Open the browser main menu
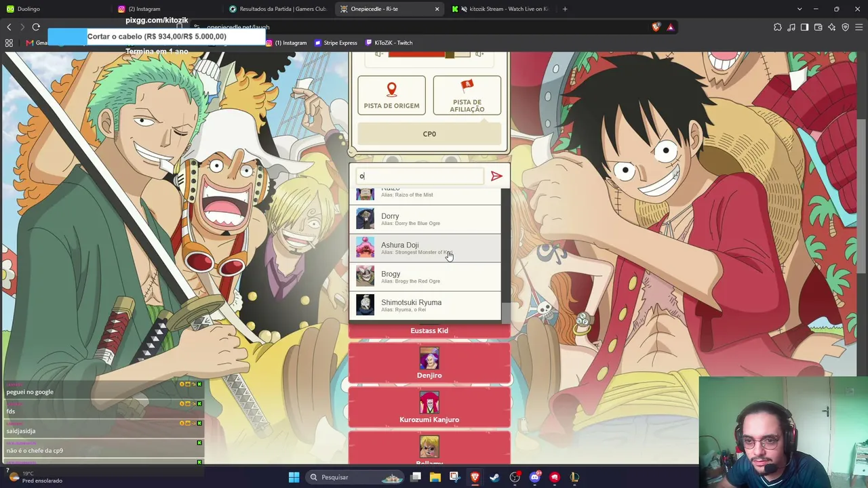Image resolution: width=868 pixels, height=488 pixels. 859,27
